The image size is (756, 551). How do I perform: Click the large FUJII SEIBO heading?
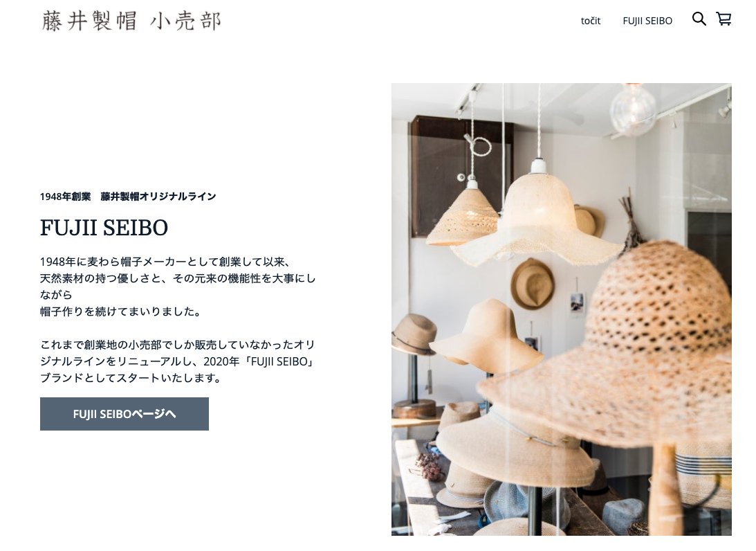coord(104,227)
